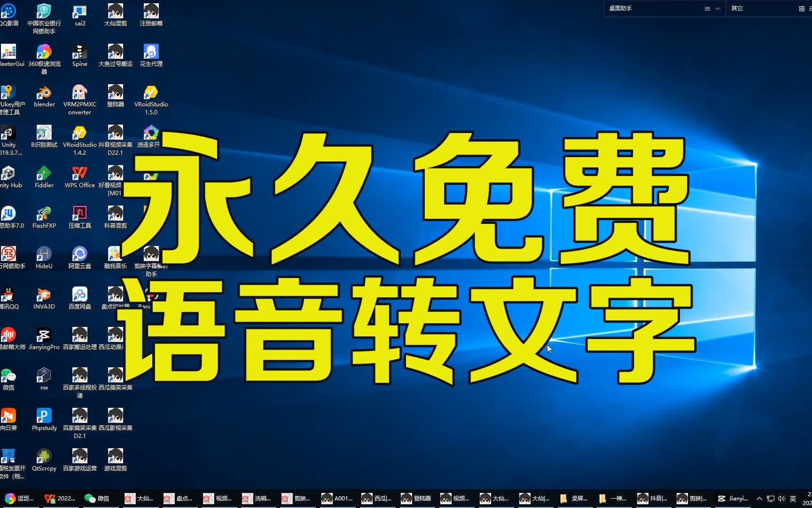Launch INVA3D from the desktop
The image size is (812, 508).
[x=44, y=299]
